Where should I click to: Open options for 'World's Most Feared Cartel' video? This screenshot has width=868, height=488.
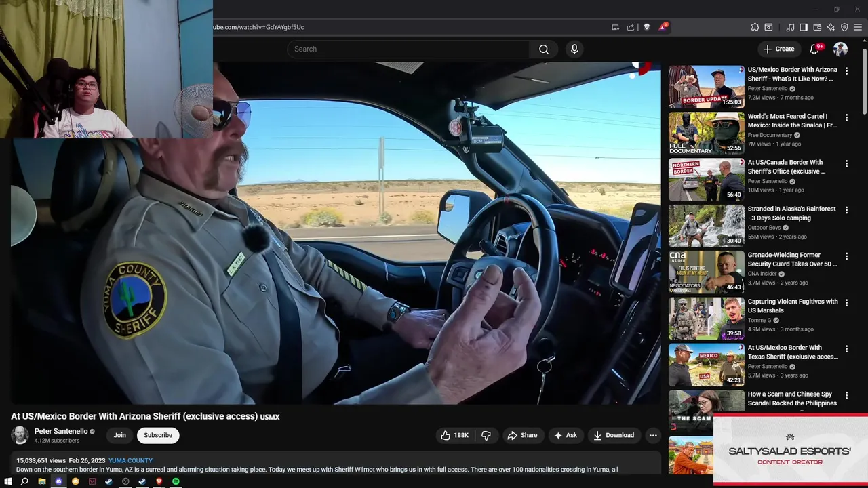point(846,117)
